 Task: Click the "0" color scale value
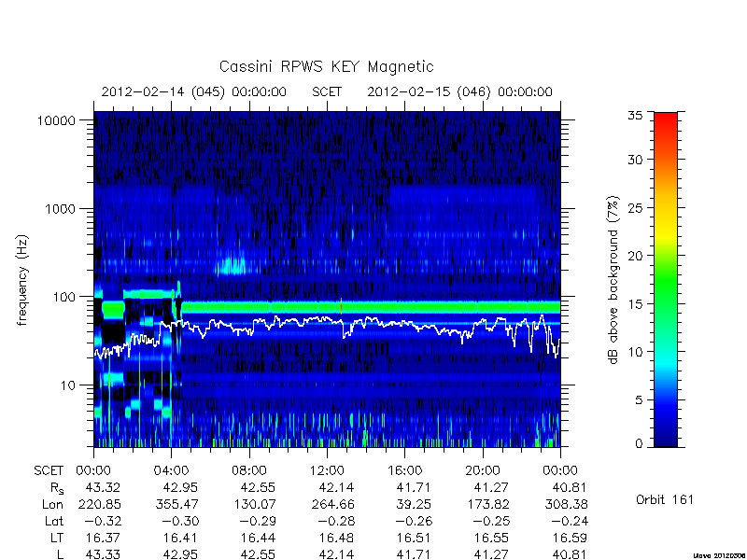pyautogui.click(x=639, y=444)
